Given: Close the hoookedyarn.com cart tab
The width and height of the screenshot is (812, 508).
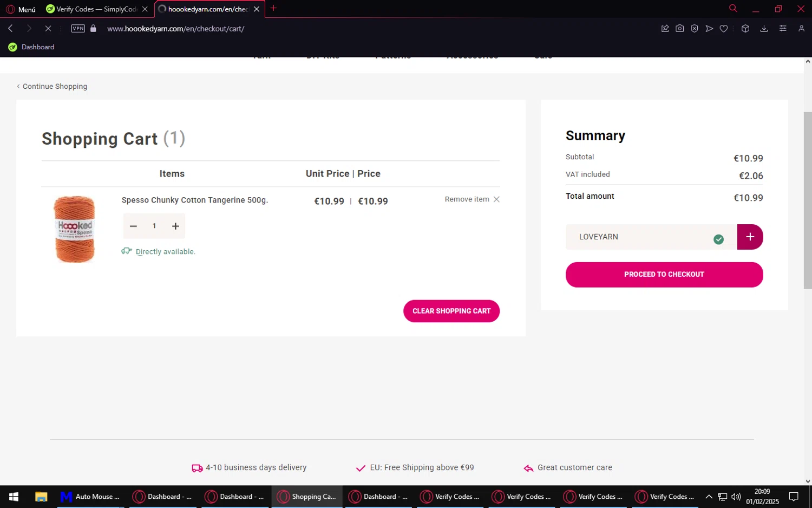Looking at the screenshot, I should click(x=257, y=9).
